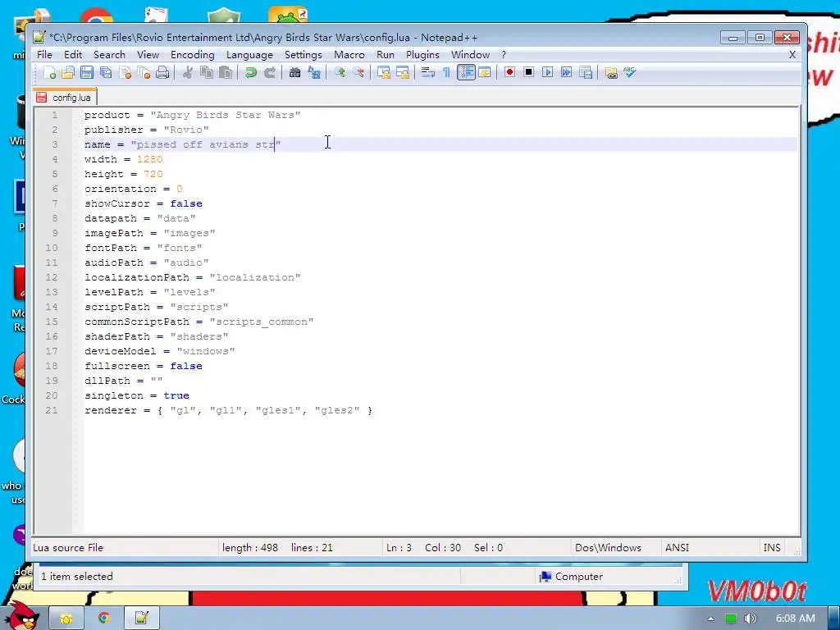Open the Run menu
Viewport: 840px width, 630px height.
[x=386, y=55]
